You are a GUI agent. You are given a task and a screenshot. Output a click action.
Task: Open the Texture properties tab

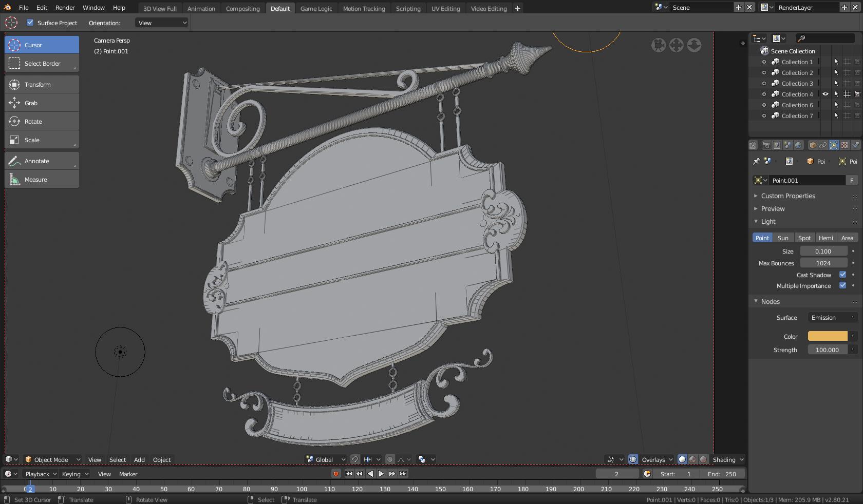pyautogui.click(x=845, y=145)
